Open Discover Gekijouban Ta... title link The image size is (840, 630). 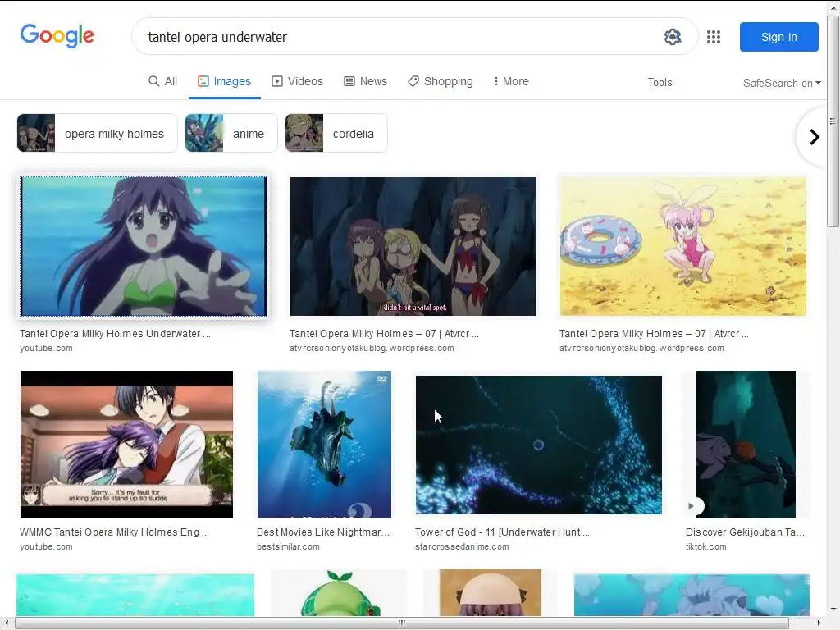click(745, 532)
